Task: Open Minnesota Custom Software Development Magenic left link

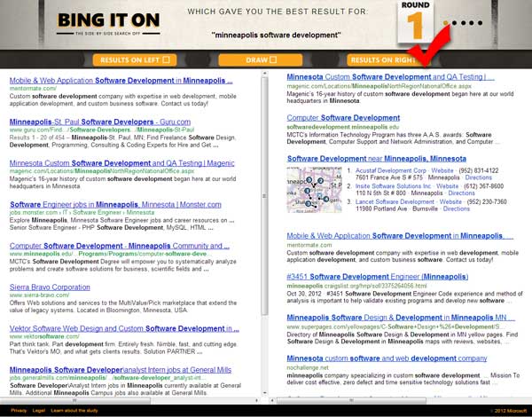Action: click(121, 163)
